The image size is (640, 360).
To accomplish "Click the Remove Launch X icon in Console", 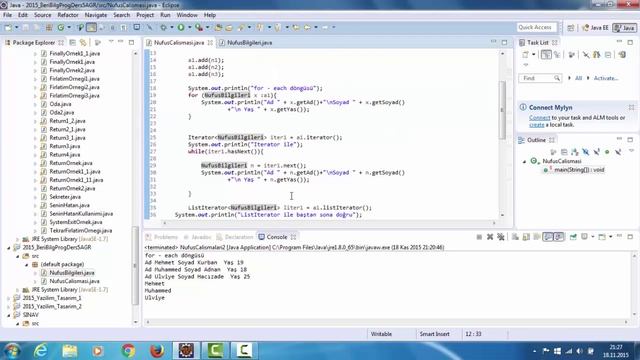I will [x=490, y=237].
